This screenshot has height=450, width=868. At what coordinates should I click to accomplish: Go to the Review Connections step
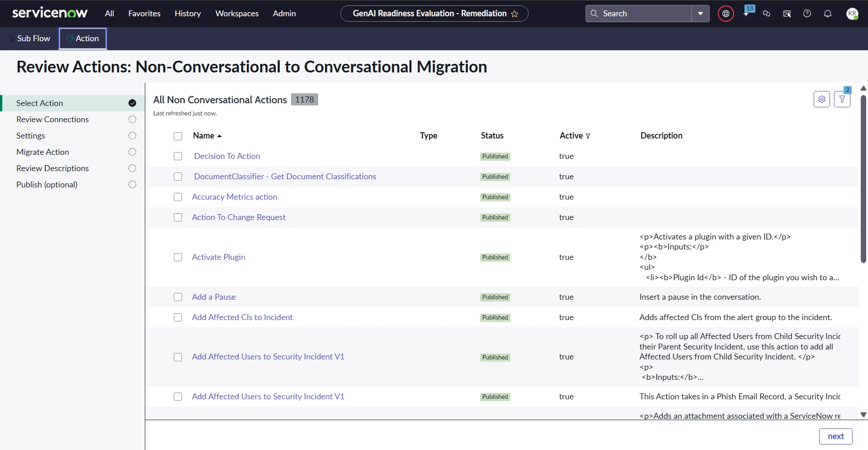(x=52, y=120)
